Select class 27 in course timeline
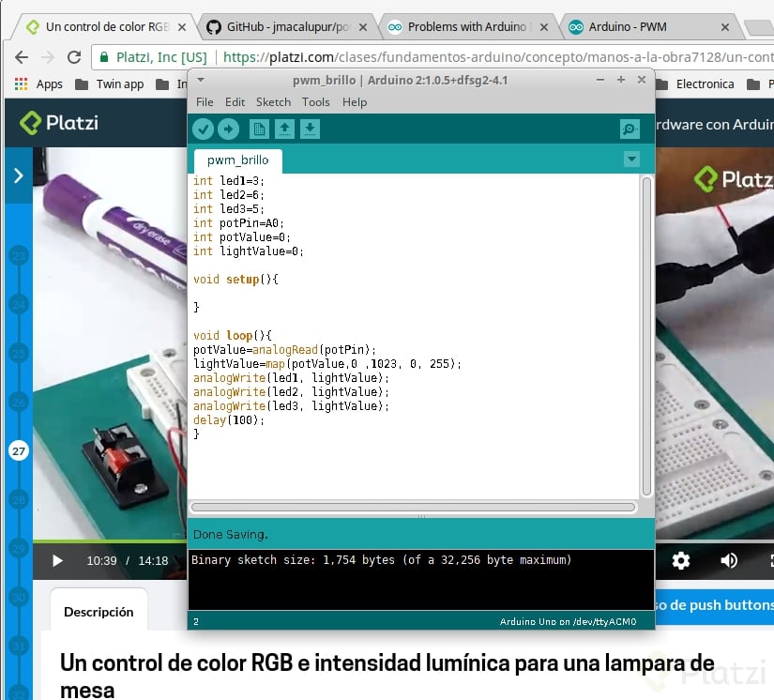774x700 pixels. pyautogui.click(x=19, y=450)
